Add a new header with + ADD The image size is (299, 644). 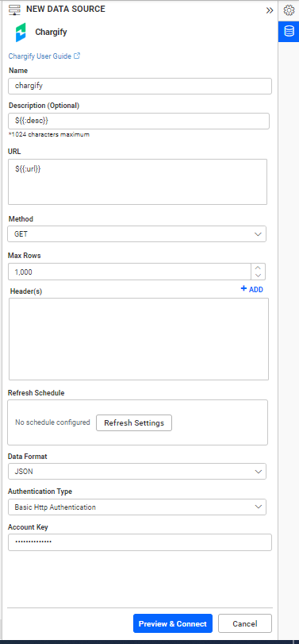[x=252, y=290]
